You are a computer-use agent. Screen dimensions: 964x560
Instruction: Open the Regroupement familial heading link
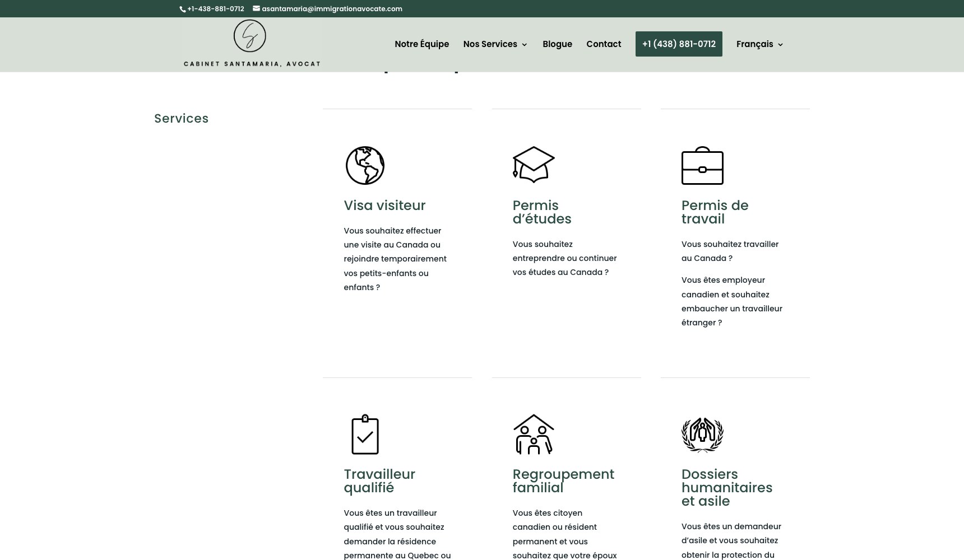point(563,481)
